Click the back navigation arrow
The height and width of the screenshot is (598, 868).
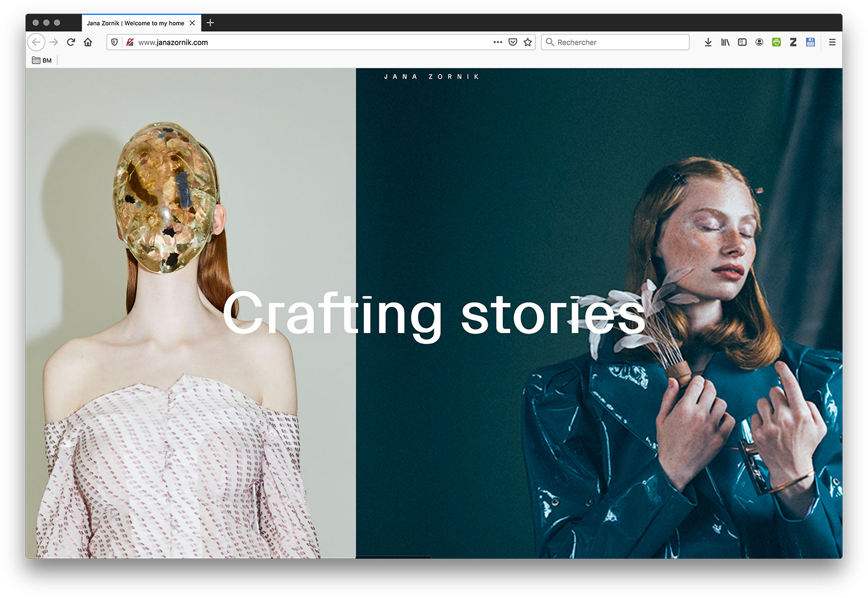point(36,42)
